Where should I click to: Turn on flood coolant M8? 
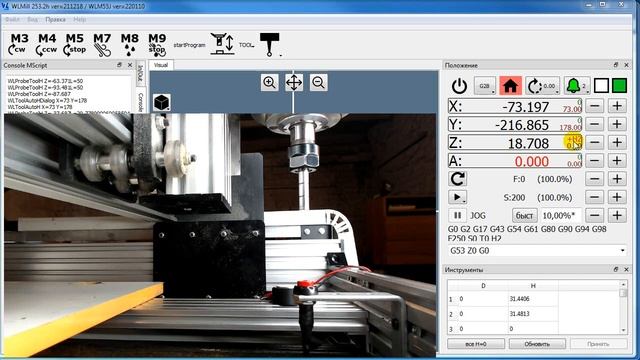pos(129,44)
